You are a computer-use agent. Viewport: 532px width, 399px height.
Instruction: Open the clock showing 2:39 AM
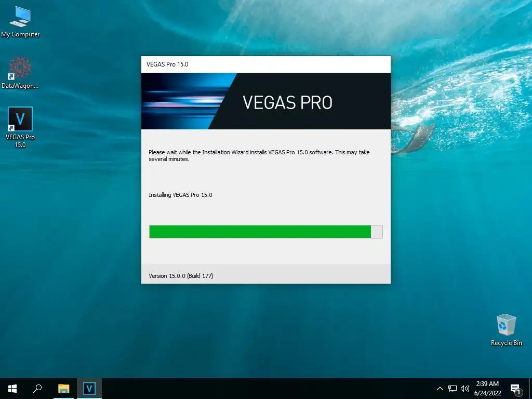point(487,389)
